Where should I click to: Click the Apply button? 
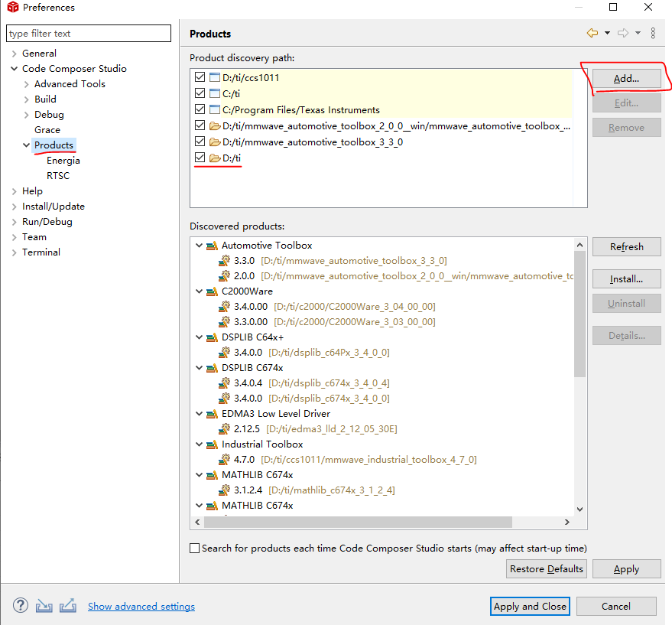point(627,569)
